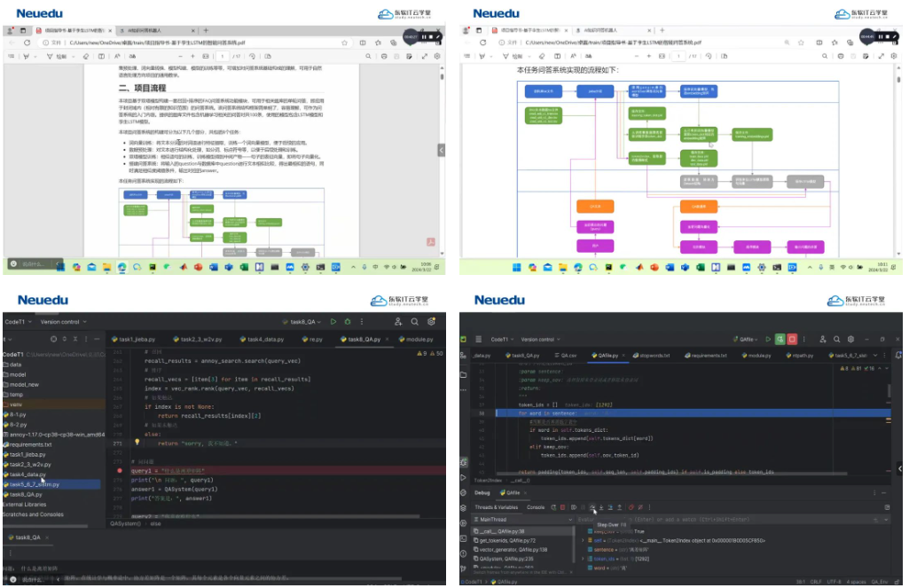
Task: Stop QAfile with the red stop button
Action: pos(792,339)
